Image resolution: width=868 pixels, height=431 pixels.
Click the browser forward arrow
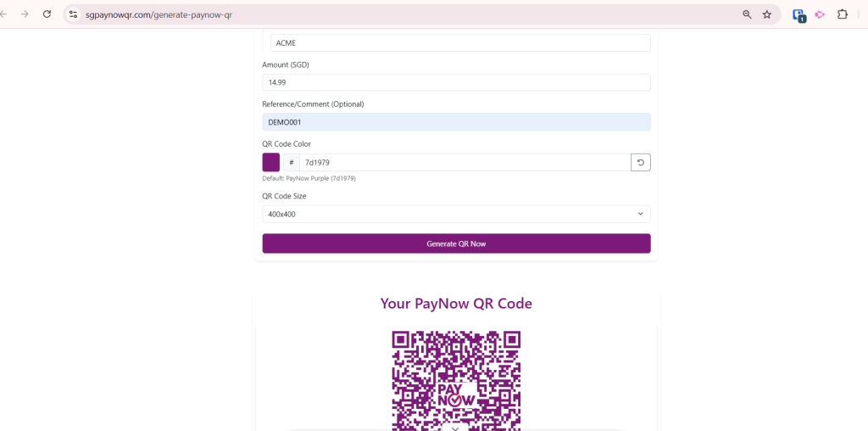[25, 14]
